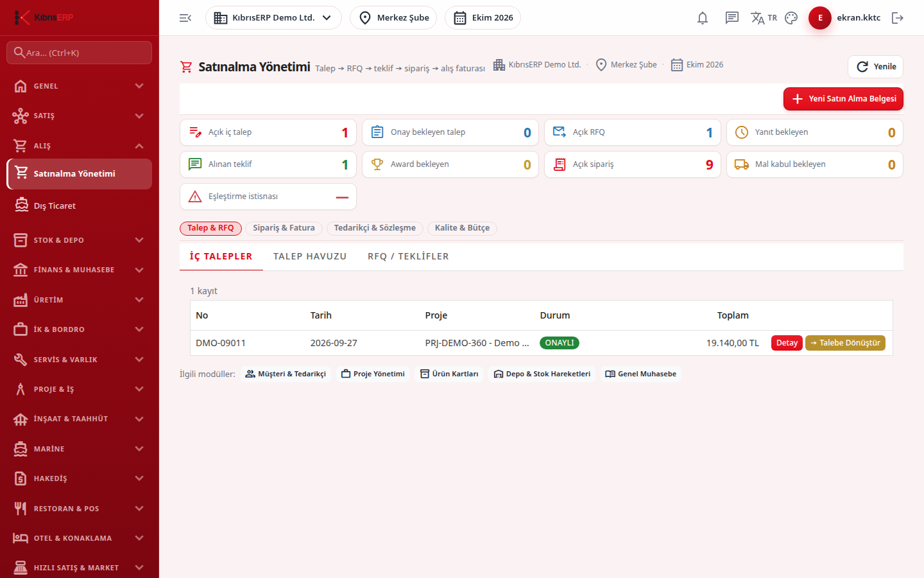Viewport: 924px width, 578px height.
Task: Open Dış Ticaret in the sidebar
Action: [80, 206]
